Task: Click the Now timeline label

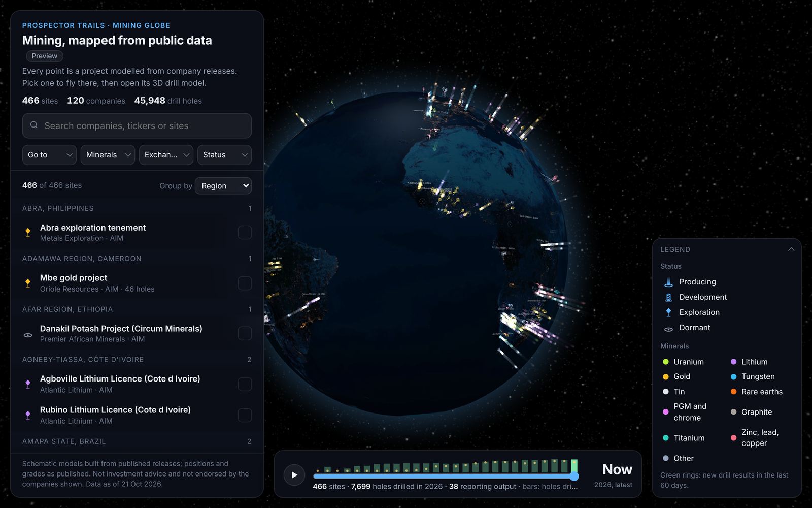Action: point(617,469)
